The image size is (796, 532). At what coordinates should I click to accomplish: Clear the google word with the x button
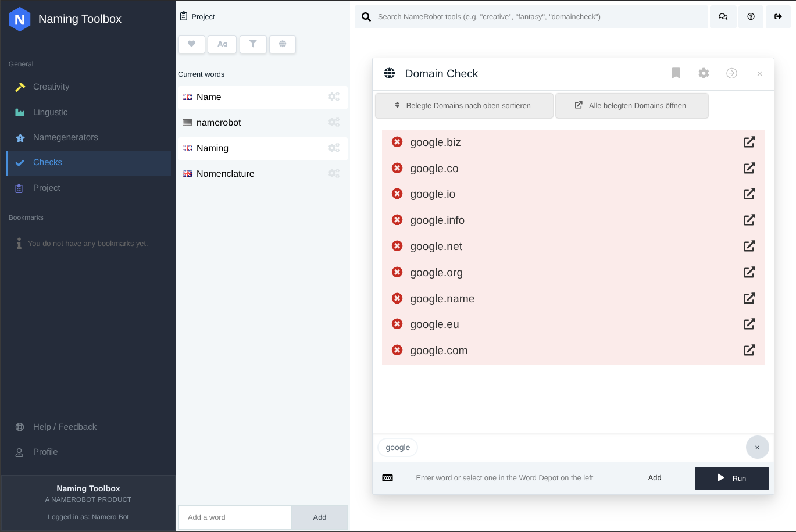[x=757, y=447]
